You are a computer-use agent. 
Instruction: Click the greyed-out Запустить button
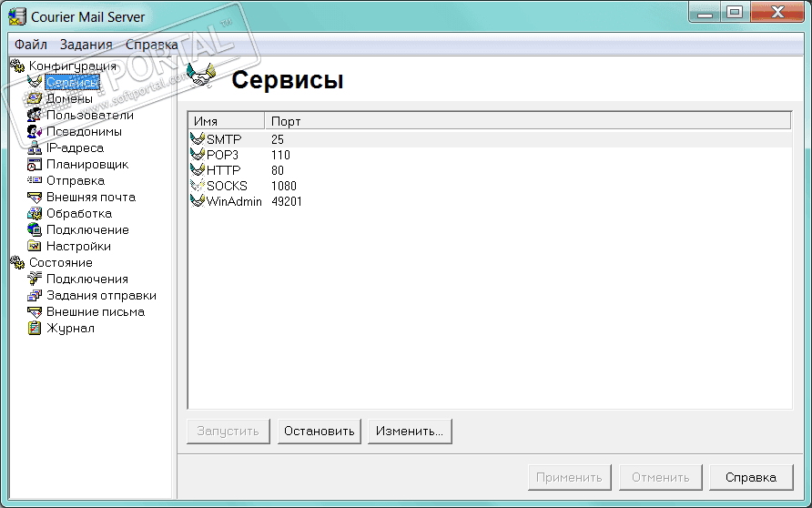pos(228,431)
